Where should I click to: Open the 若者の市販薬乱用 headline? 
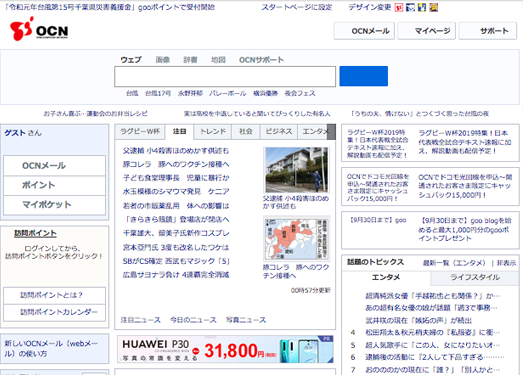(x=176, y=206)
